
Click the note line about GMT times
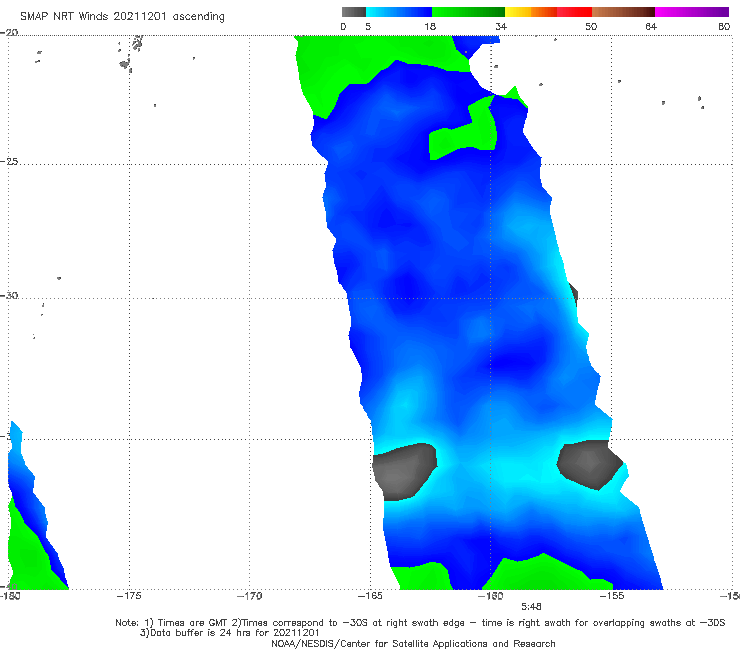coord(420,623)
